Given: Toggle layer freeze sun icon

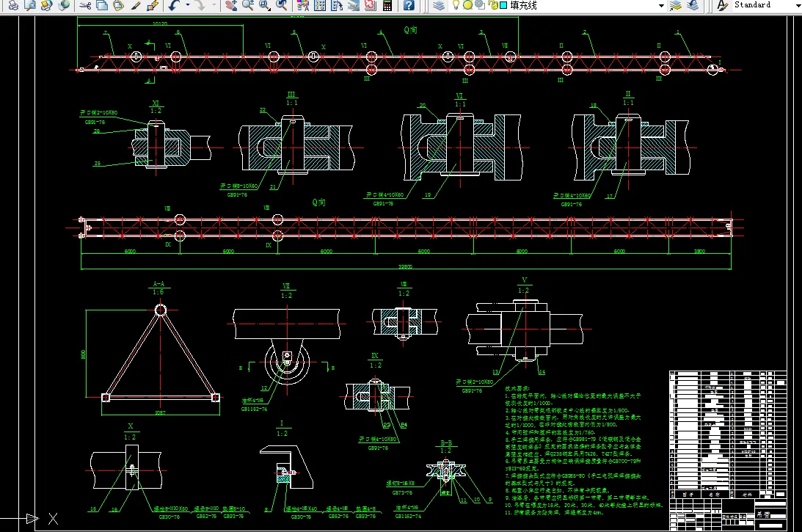Looking at the screenshot, I should click(467, 5).
